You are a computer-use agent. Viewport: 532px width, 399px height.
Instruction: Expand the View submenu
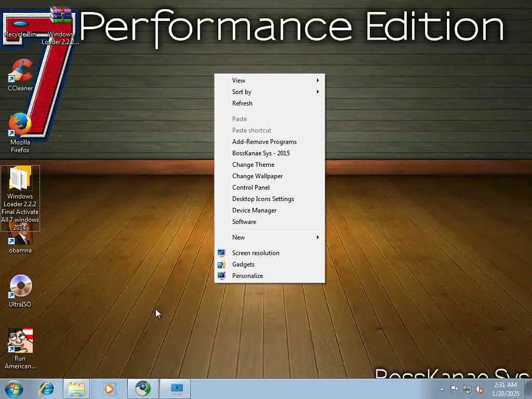pos(270,81)
